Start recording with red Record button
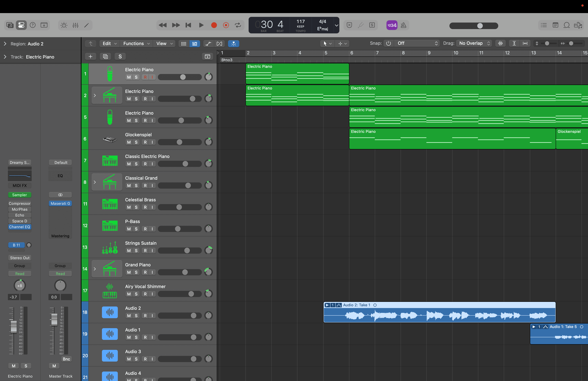588x381 pixels. click(214, 25)
